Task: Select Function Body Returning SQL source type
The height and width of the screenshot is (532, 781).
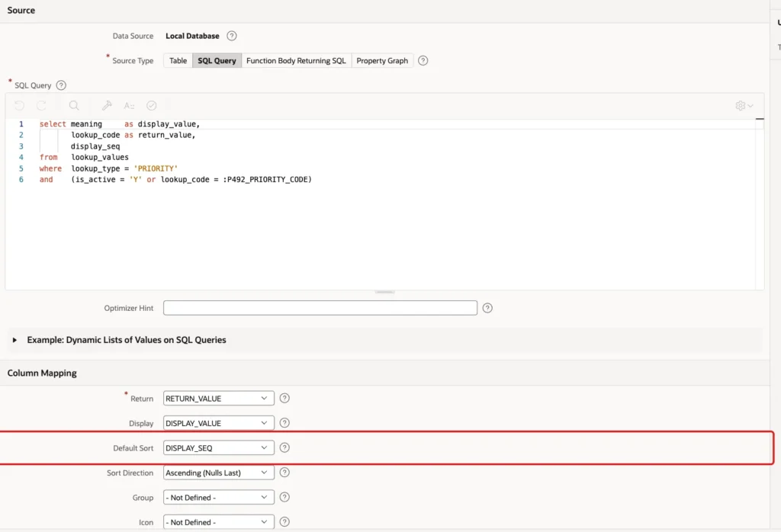Action: click(x=296, y=61)
